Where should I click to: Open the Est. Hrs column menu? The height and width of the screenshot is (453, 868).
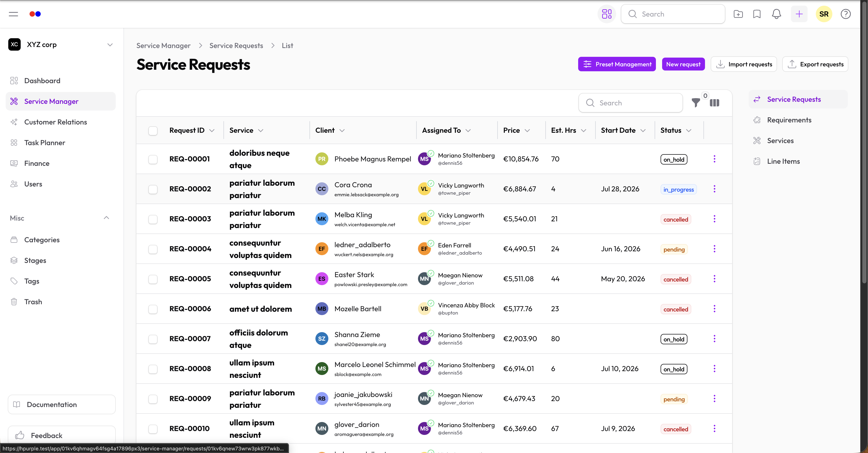point(584,131)
